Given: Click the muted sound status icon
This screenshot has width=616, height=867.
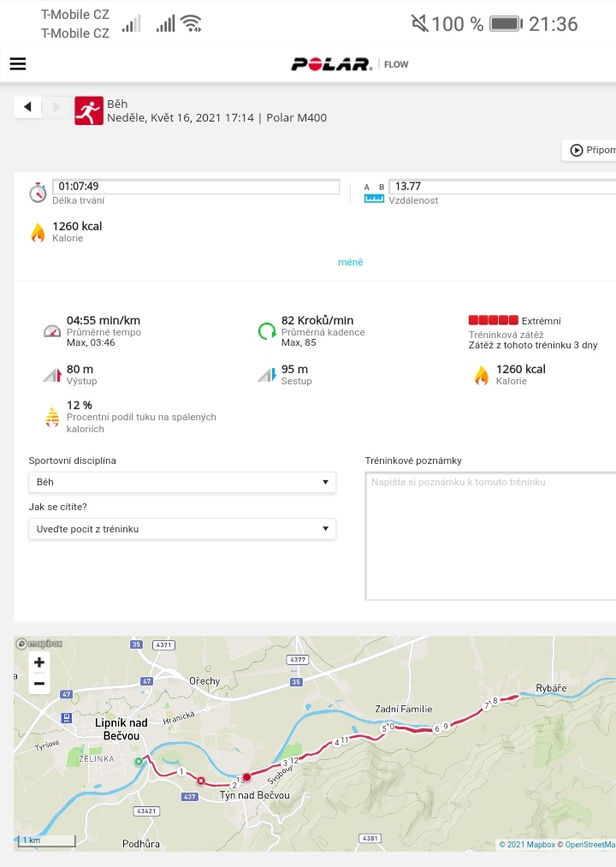Looking at the screenshot, I should pos(420,24).
